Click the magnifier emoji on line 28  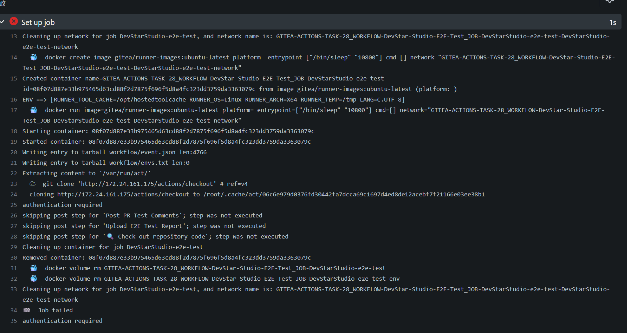[110, 236]
